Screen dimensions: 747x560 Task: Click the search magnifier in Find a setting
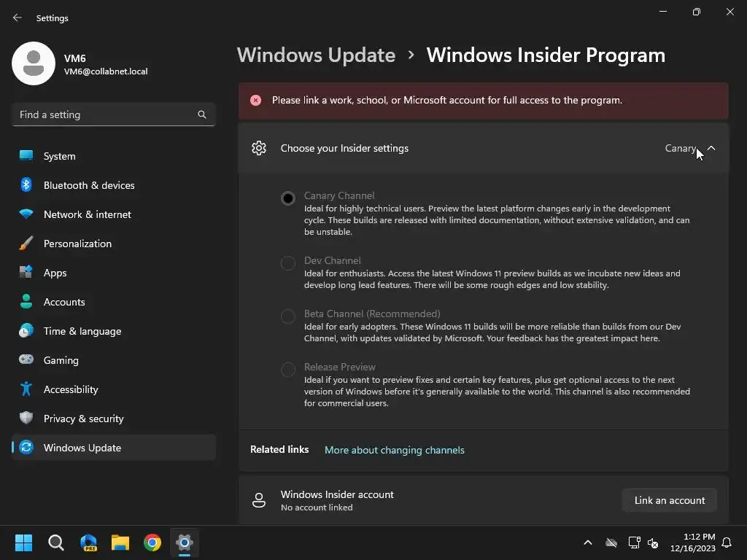click(x=202, y=114)
